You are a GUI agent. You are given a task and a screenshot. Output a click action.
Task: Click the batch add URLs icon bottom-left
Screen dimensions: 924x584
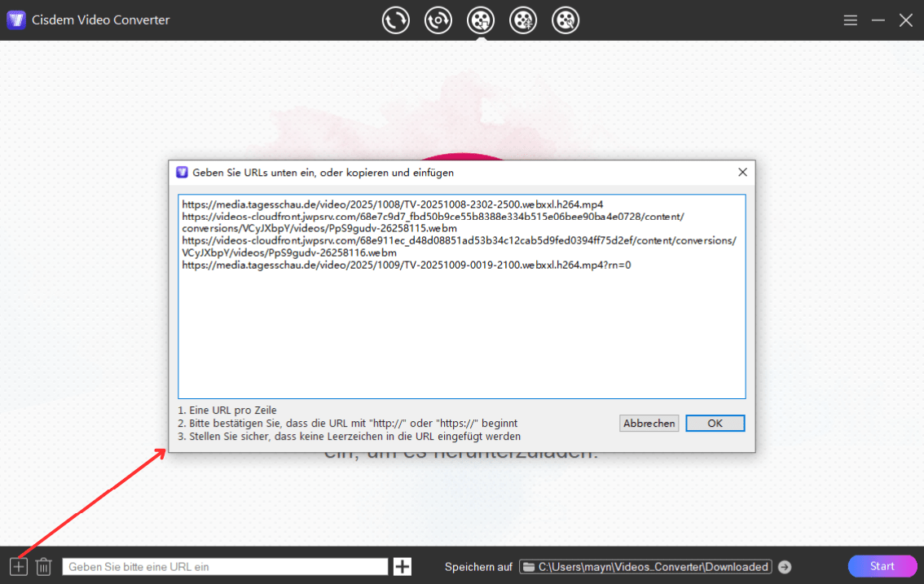pos(19,566)
